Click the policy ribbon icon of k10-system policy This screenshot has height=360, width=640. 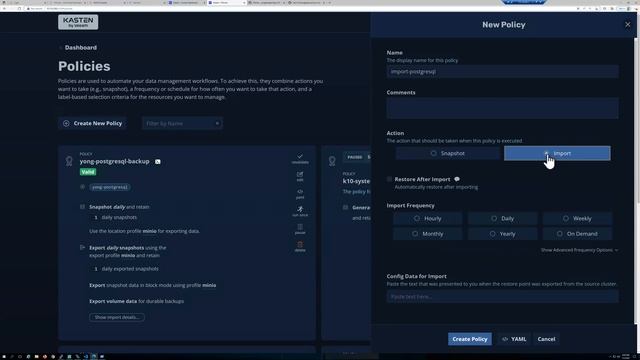[332, 161]
